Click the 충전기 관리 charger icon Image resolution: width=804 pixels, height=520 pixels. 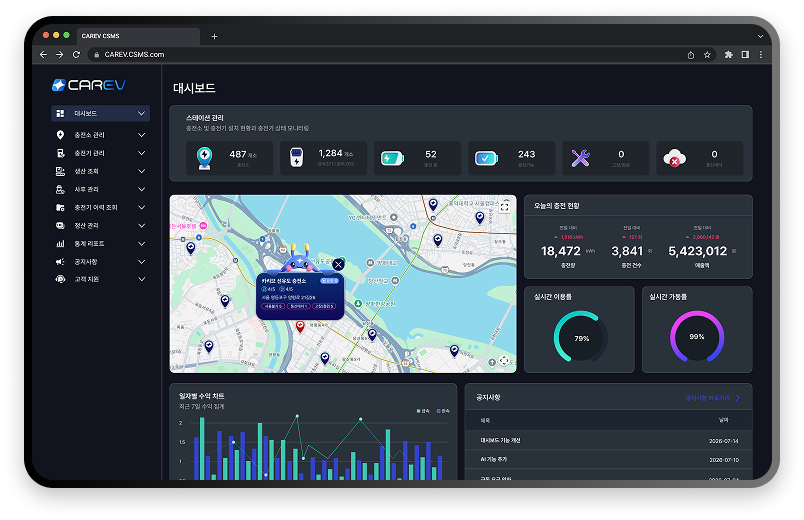pos(60,153)
